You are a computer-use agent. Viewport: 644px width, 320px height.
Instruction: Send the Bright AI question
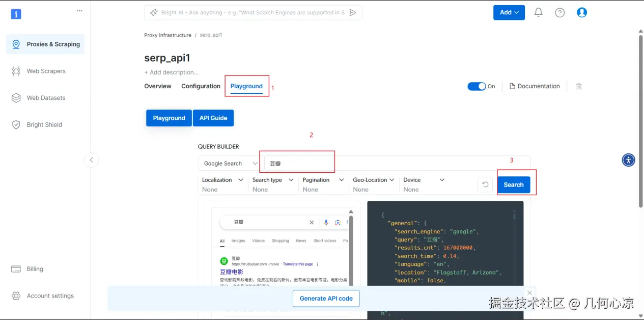coord(353,13)
